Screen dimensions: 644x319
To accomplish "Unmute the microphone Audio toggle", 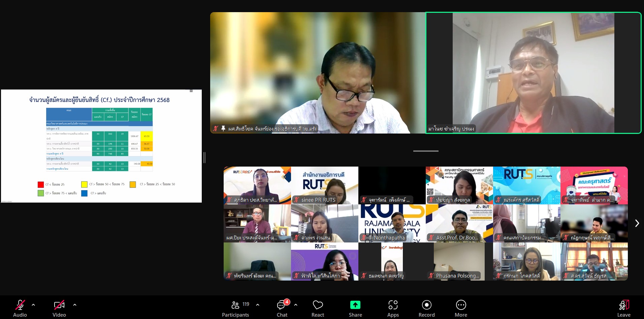I will coord(20,305).
